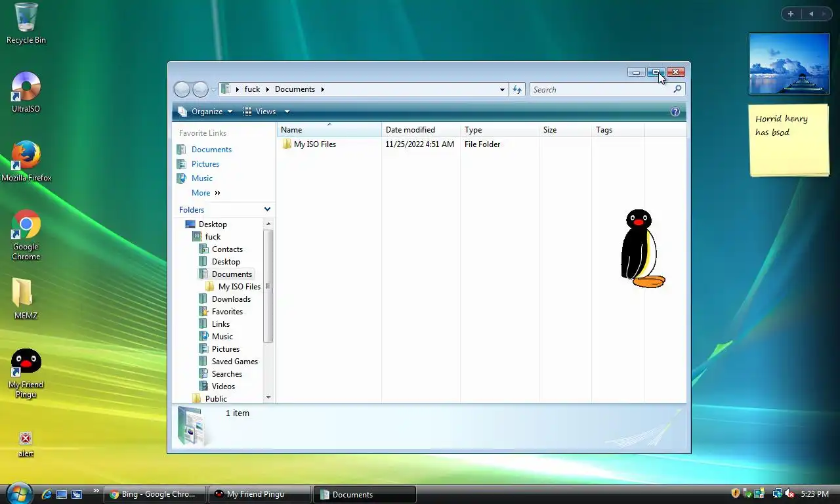The width and height of the screenshot is (840, 504).
Task: Click the Views button
Action: (260, 112)
